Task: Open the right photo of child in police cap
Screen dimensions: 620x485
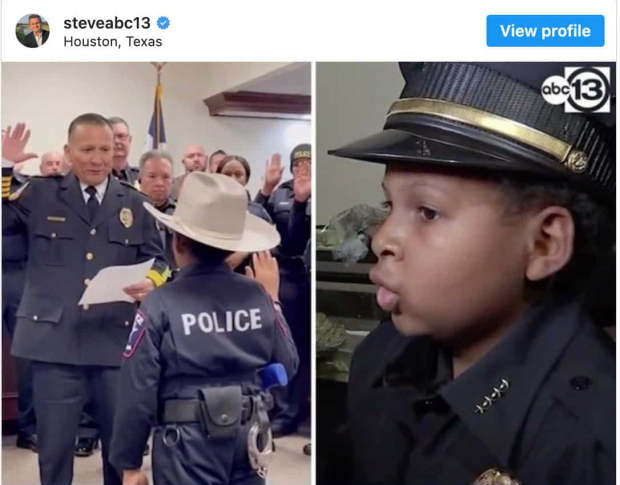Action: pyautogui.click(x=466, y=273)
